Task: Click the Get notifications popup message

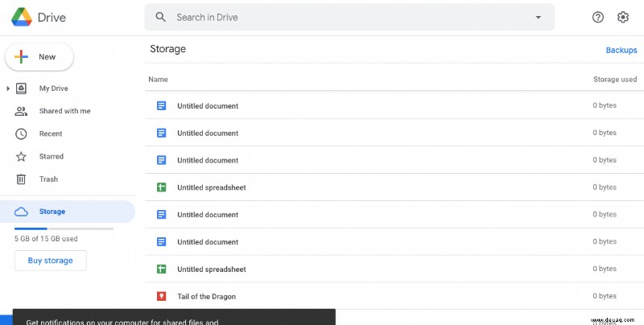Action: 174,317
